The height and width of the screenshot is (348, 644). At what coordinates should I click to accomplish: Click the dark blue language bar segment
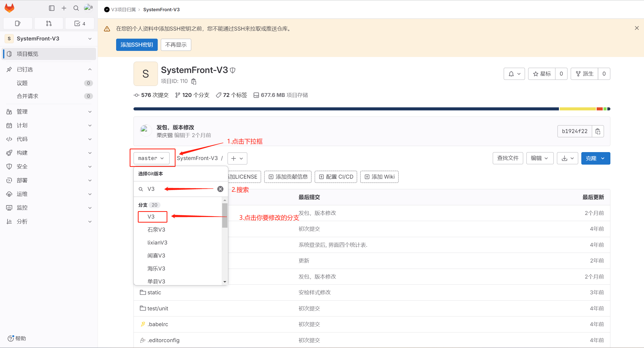tap(346, 109)
